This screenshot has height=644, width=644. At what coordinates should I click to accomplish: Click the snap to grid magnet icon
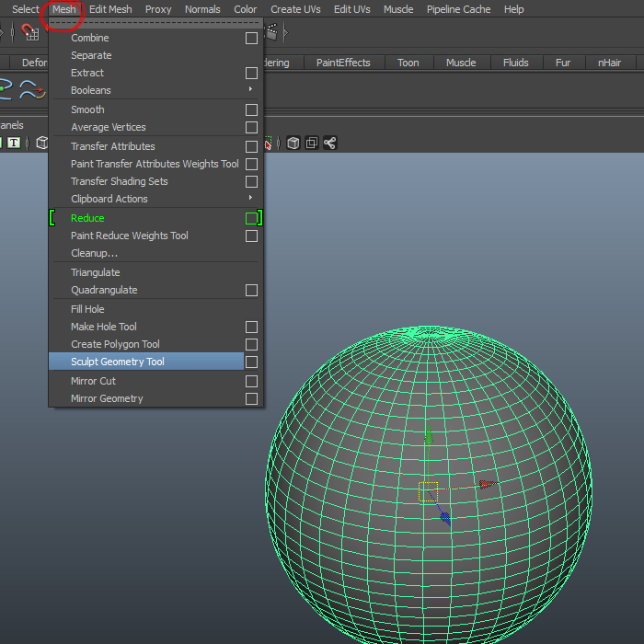tap(29, 32)
